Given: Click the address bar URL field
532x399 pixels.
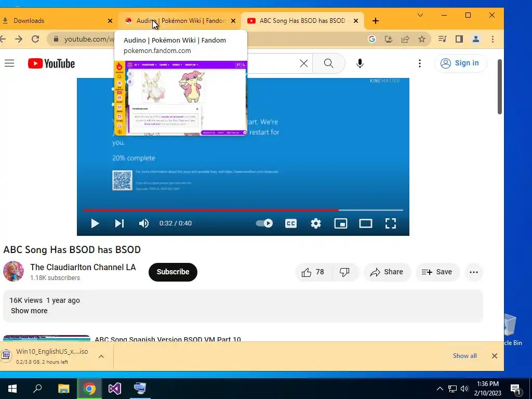Looking at the screenshot, I should 89,39.
